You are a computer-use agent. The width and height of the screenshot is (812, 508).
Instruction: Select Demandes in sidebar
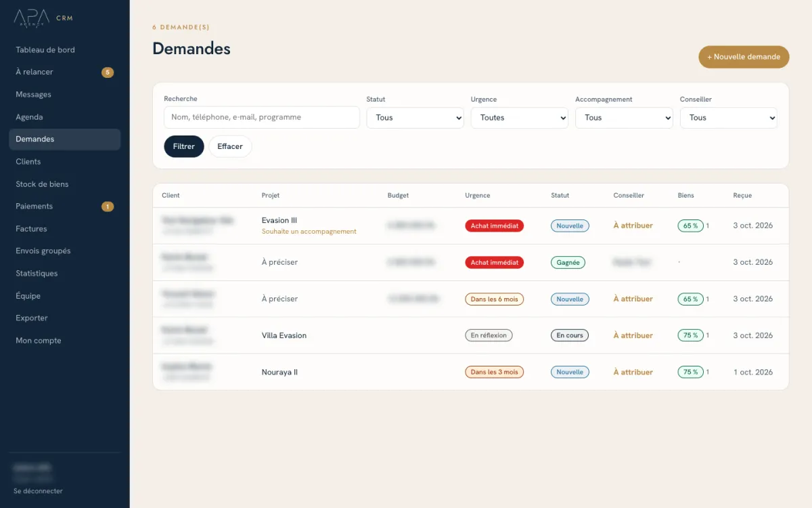tap(64, 139)
